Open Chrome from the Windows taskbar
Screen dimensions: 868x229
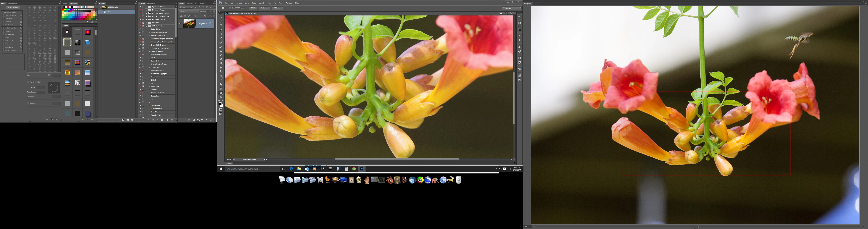pyautogui.click(x=354, y=169)
